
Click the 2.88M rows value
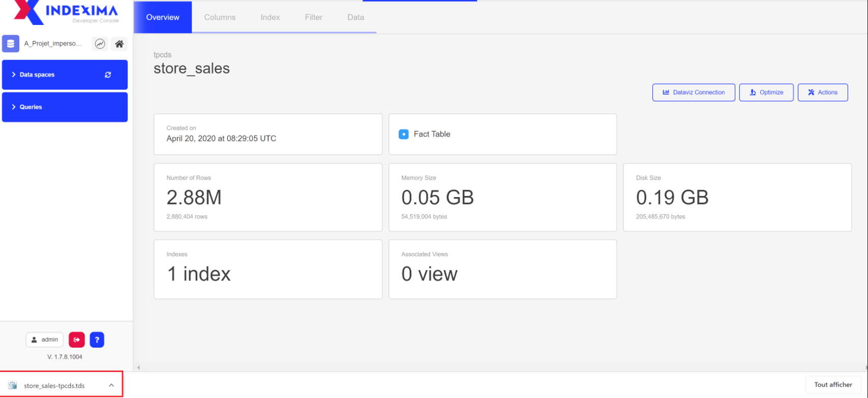click(194, 197)
